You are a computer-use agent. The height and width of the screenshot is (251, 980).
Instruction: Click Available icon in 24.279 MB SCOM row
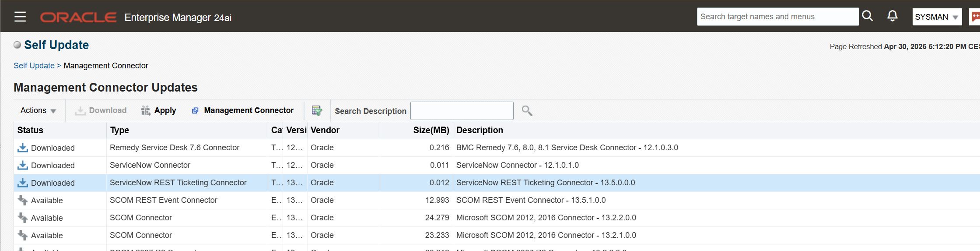pos(22,218)
